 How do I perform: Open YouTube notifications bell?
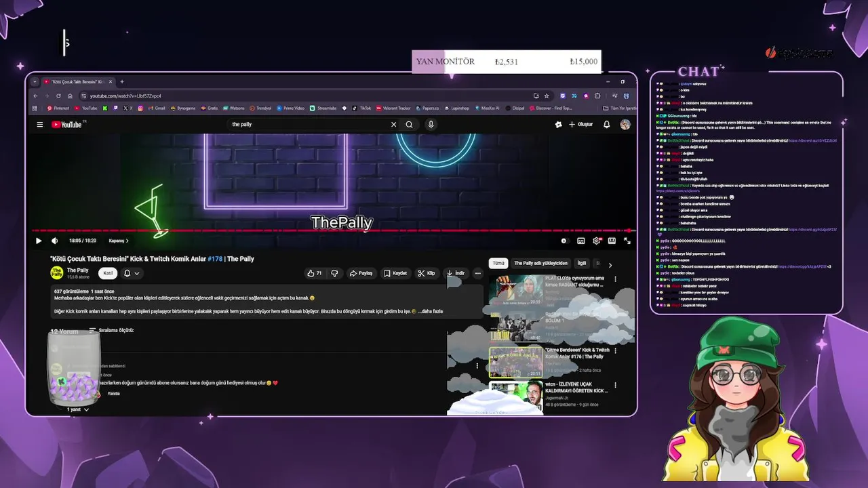[x=607, y=125]
